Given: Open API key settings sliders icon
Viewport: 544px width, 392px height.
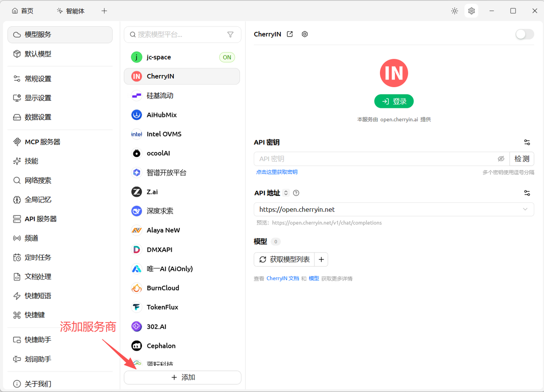Looking at the screenshot, I should point(527,142).
